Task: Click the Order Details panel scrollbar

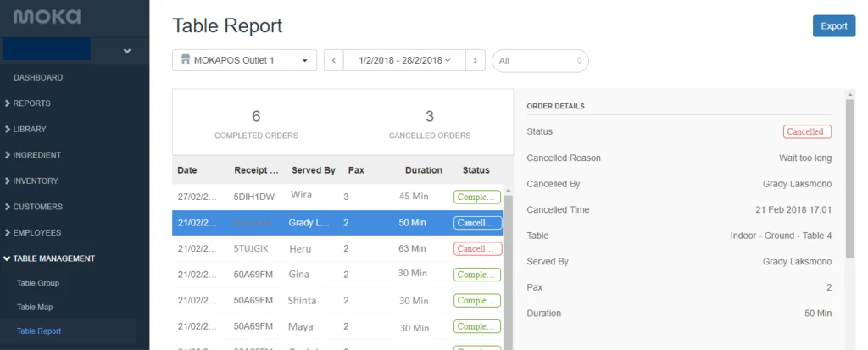Action: coord(849,178)
